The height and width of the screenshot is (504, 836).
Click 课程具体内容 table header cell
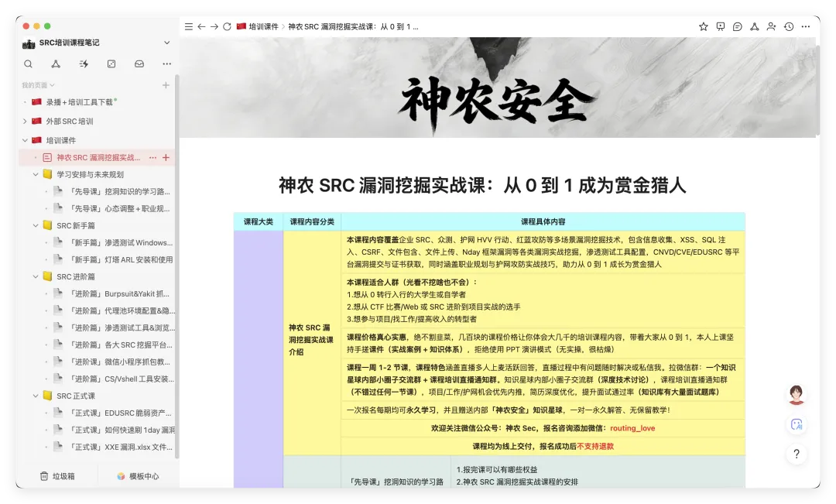[x=543, y=222]
